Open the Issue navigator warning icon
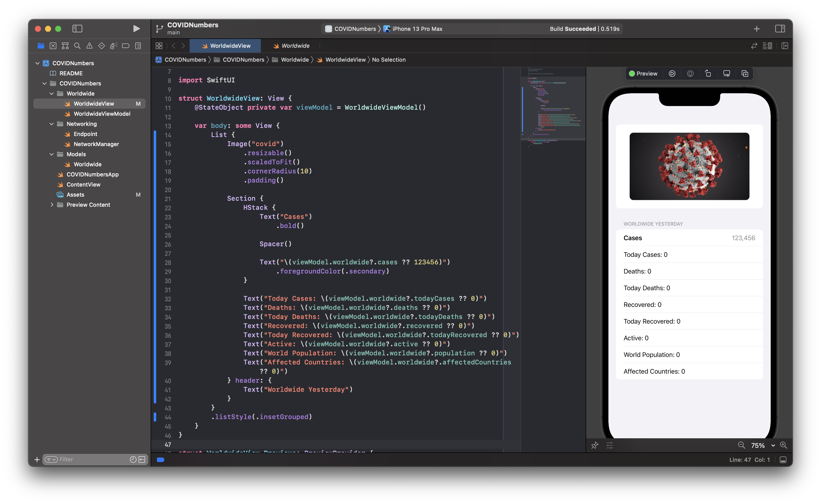The height and width of the screenshot is (504, 821). pyautogui.click(x=89, y=46)
